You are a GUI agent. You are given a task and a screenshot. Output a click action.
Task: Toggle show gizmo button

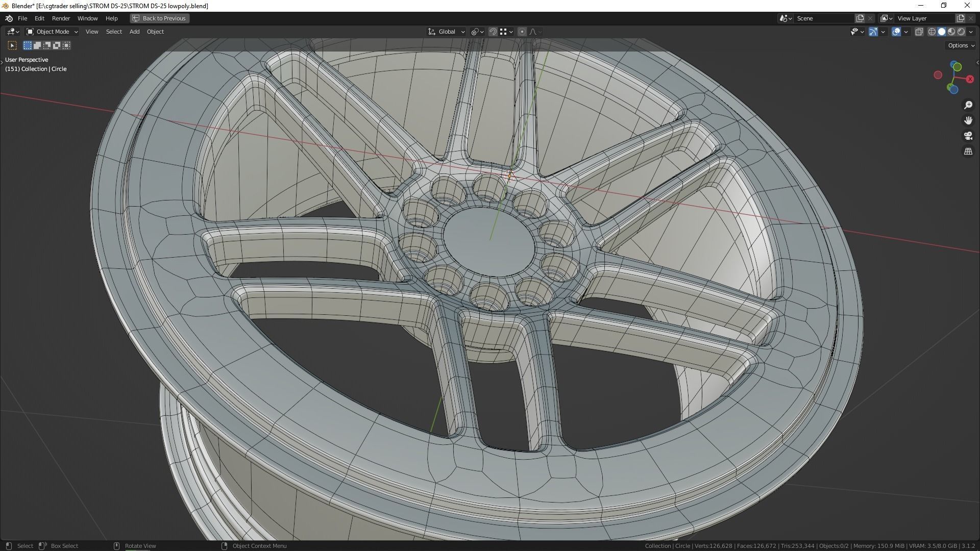point(873,32)
